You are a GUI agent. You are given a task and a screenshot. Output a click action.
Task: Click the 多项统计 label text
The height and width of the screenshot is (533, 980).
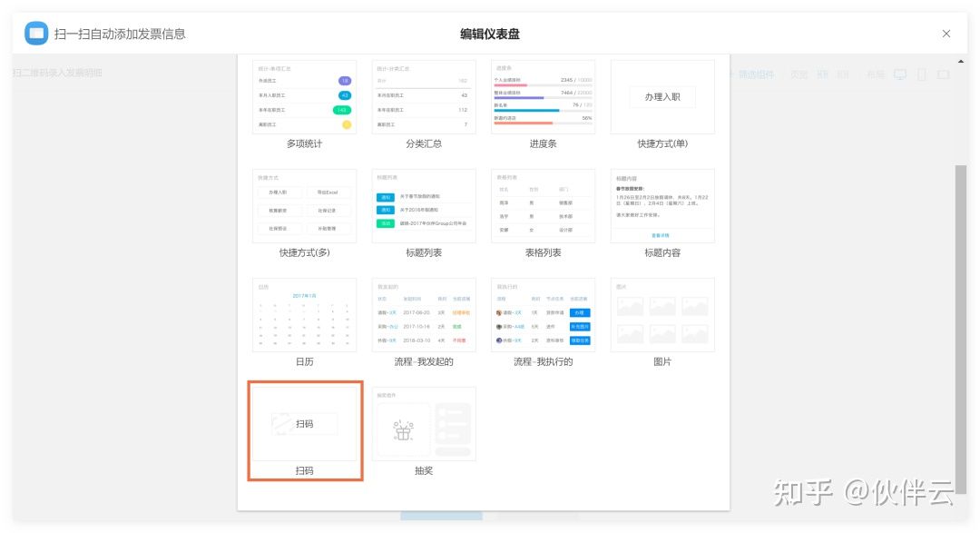click(x=304, y=143)
